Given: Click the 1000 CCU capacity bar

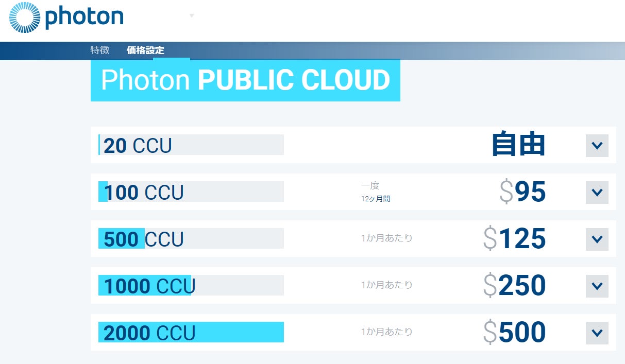Looking at the screenshot, I should coord(191,286).
